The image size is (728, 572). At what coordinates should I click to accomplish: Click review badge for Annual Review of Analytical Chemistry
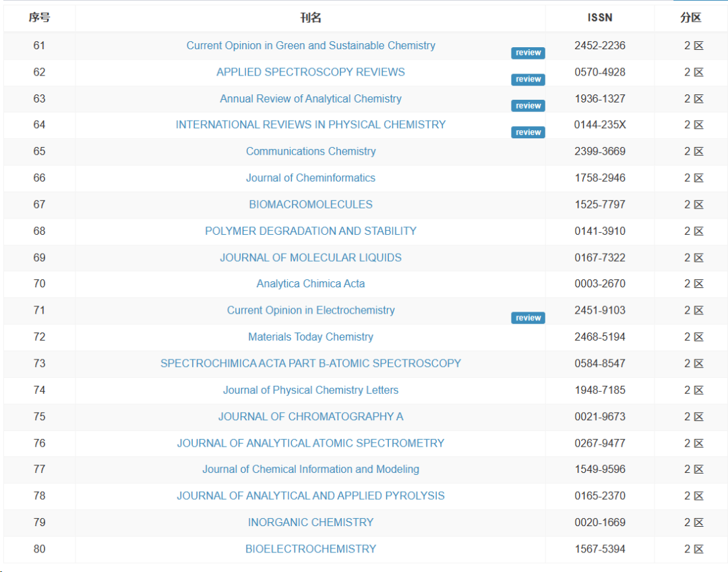click(528, 106)
